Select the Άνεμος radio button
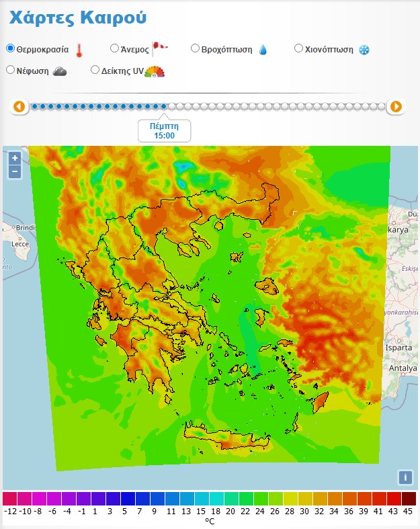Image resolution: width=420 pixels, height=529 pixels. [x=114, y=48]
